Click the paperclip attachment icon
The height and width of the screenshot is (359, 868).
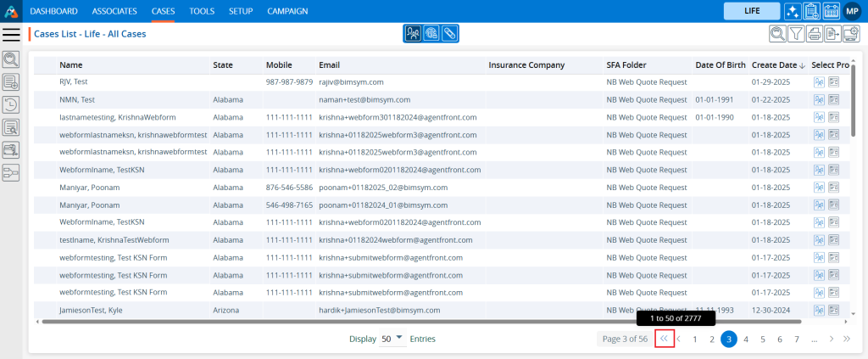click(x=449, y=34)
